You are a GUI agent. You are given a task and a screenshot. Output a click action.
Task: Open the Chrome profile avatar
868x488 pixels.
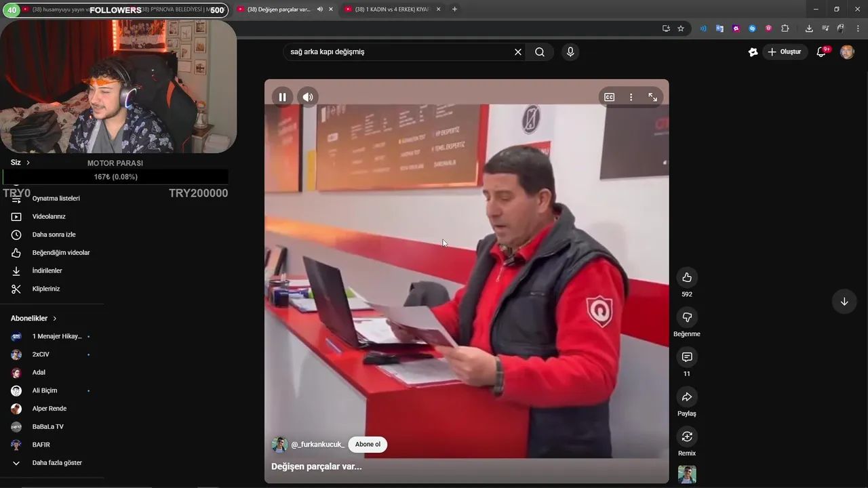click(841, 28)
